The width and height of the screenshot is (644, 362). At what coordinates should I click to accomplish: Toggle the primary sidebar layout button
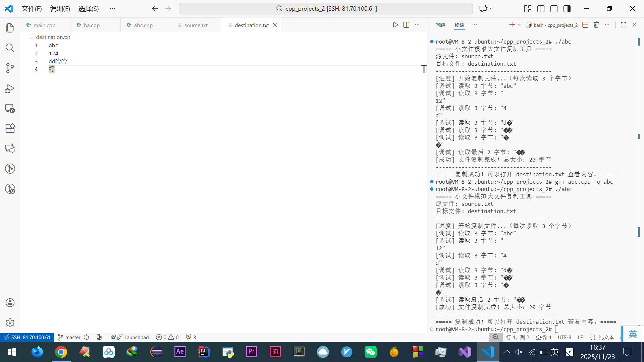tap(541, 9)
